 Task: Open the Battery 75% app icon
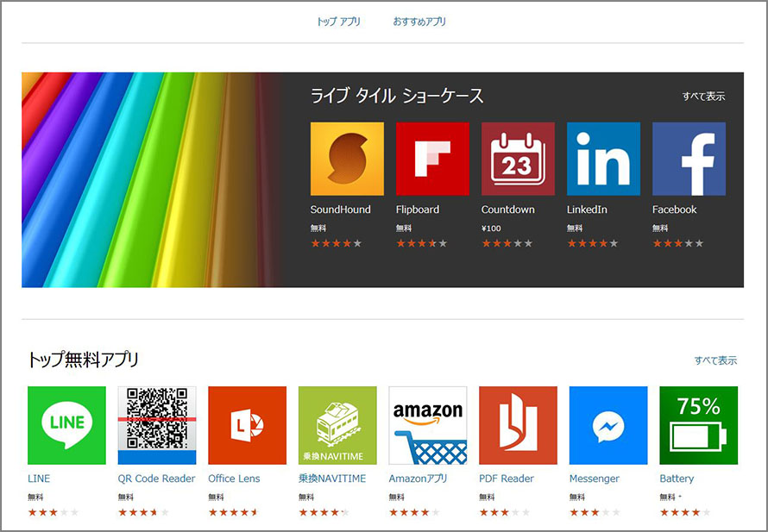pyautogui.click(x=698, y=425)
